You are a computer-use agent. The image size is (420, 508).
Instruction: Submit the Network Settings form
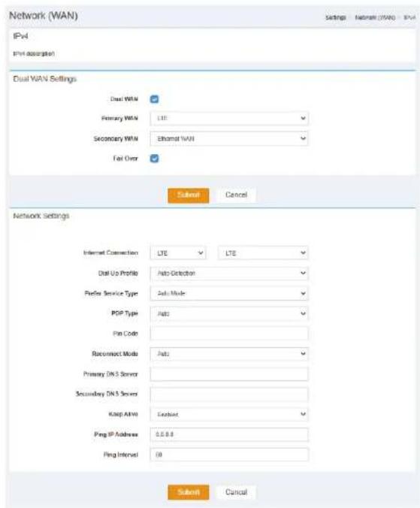[x=189, y=492]
